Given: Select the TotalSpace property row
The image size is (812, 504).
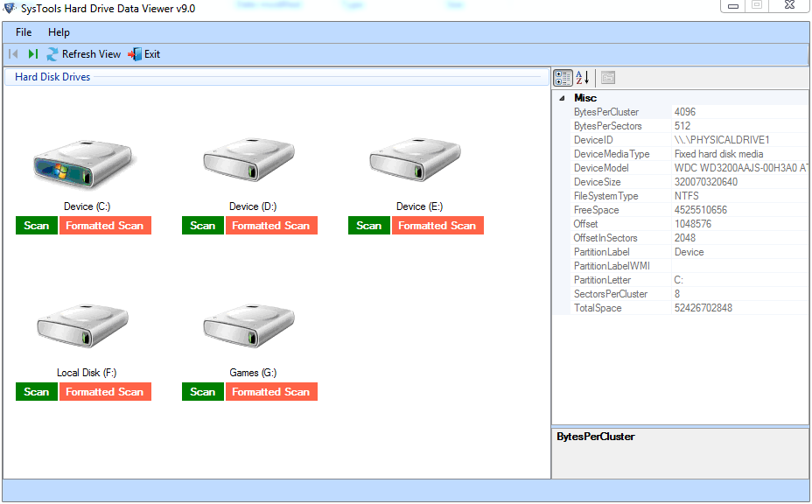Looking at the screenshot, I should pyautogui.click(x=689, y=308).
